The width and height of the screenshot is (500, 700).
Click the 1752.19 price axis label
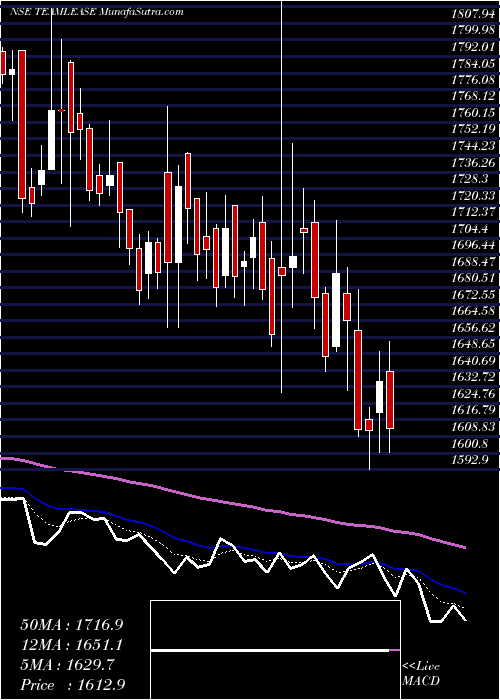click(x=473, y=129)
